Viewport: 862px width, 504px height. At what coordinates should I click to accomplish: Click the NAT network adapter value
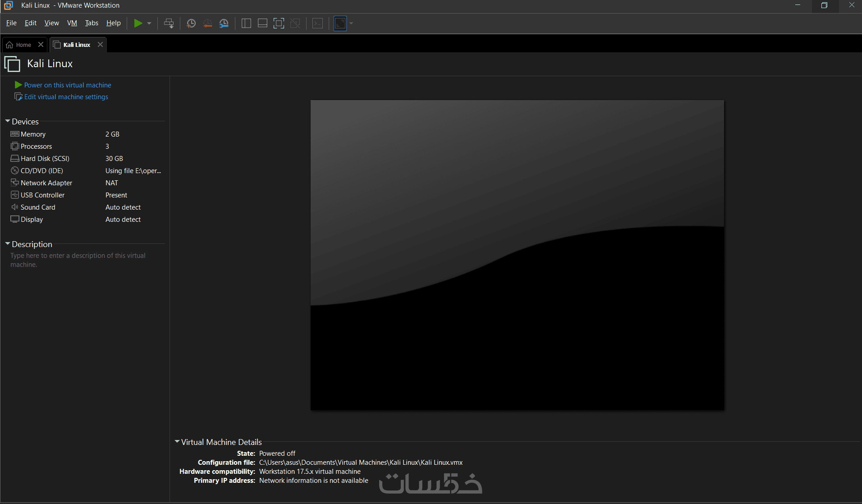[112, 183]
